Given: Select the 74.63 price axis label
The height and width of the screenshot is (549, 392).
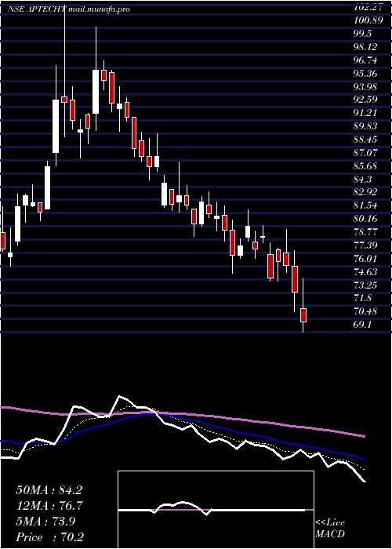Looking at the screenshot, I should tap(365, 271).
